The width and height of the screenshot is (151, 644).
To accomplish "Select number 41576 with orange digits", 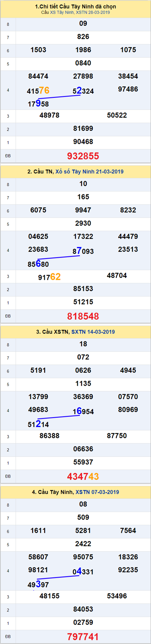I will point(38,91).
